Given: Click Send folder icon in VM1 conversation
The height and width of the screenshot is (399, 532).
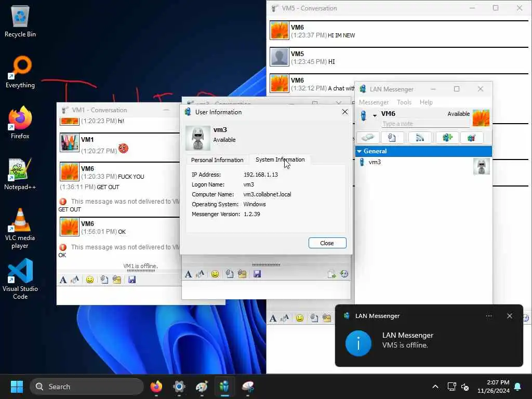Looking at the screenshot, I should 117,280.
